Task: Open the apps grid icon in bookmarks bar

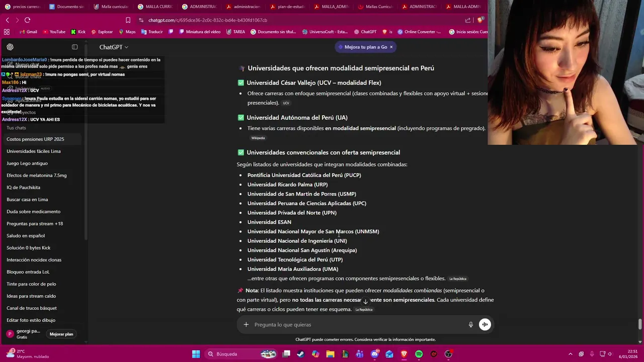Action: [7, 32]
